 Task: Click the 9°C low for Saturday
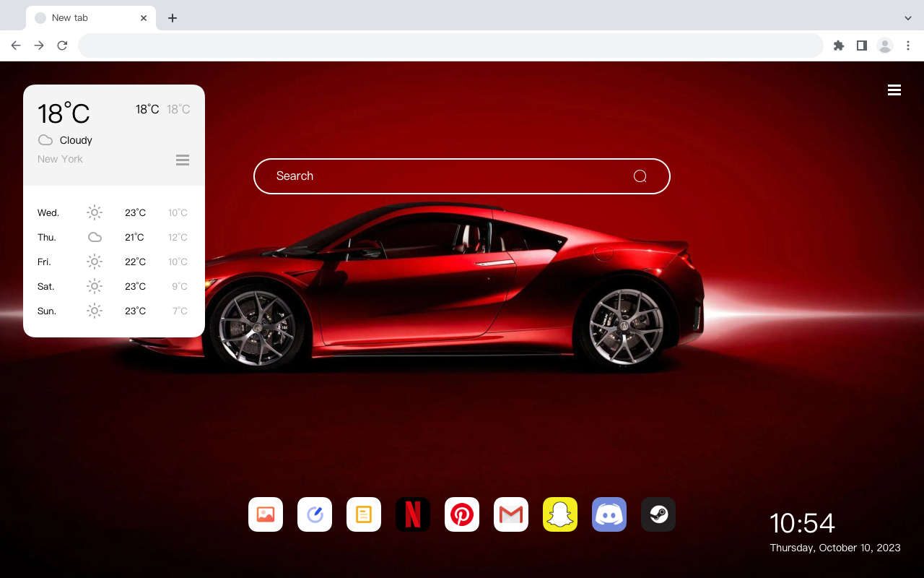(180, 286)
